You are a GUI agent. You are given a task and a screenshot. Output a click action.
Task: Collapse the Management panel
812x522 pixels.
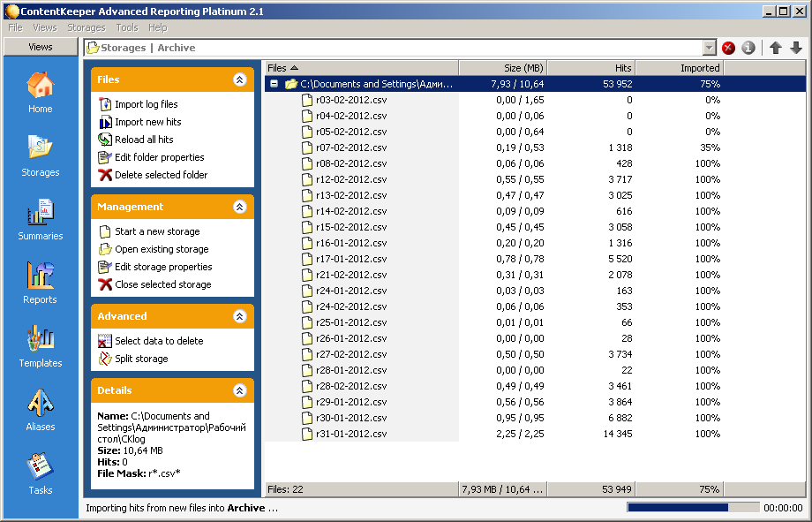239,207
